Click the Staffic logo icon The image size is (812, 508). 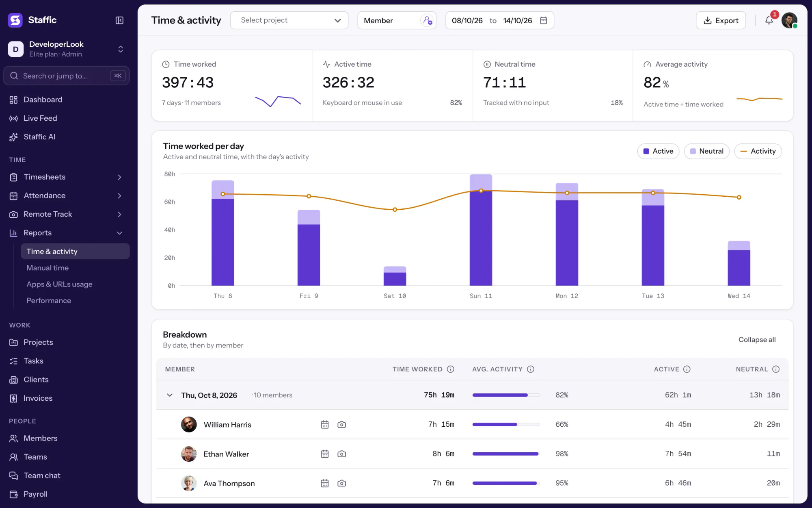pos(15,20)
